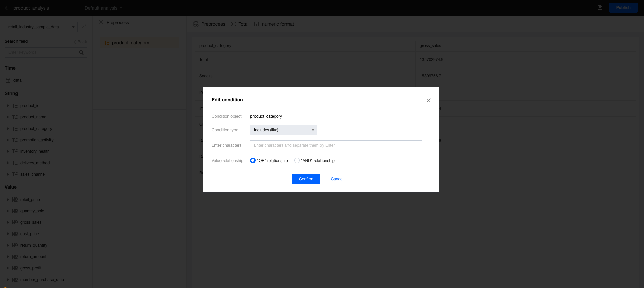
Task: Click the pencil edit icon beside the dataset
Action: coord(84,26)
